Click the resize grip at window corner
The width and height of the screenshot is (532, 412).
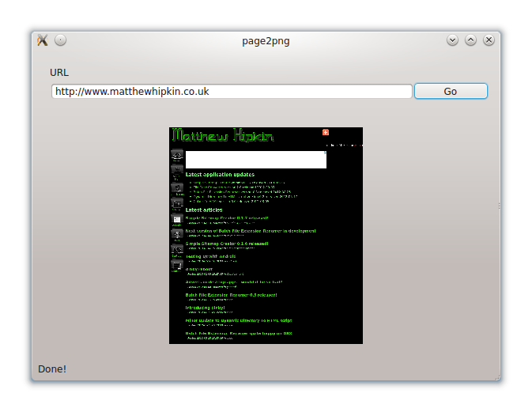pyautogui.click(x=497, y=377)
